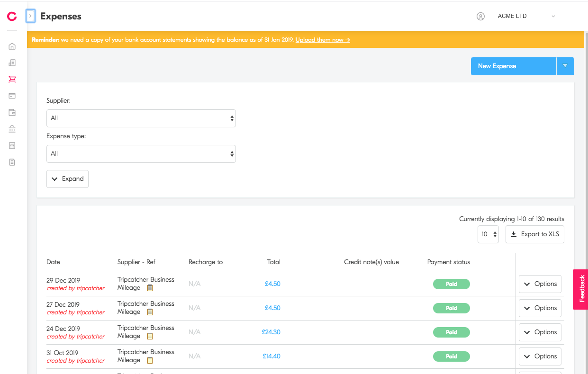Open the New Expense dropdown arrow
The height and width of the screenshot is (374, 588).
tap(565, 66)
